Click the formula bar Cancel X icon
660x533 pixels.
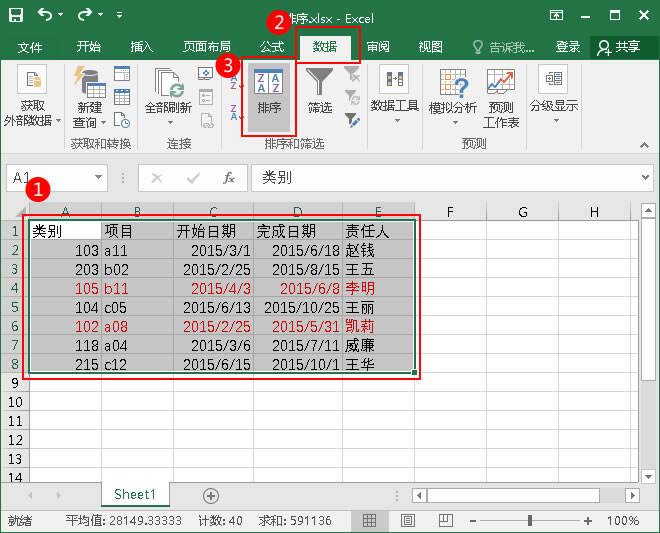(x=157, y=178)
